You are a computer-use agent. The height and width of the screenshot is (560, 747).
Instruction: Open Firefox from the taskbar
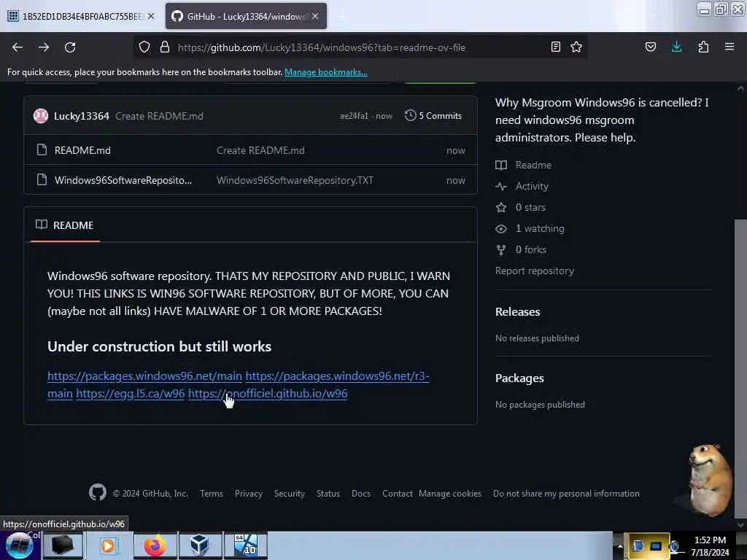[x=155, y=545]
